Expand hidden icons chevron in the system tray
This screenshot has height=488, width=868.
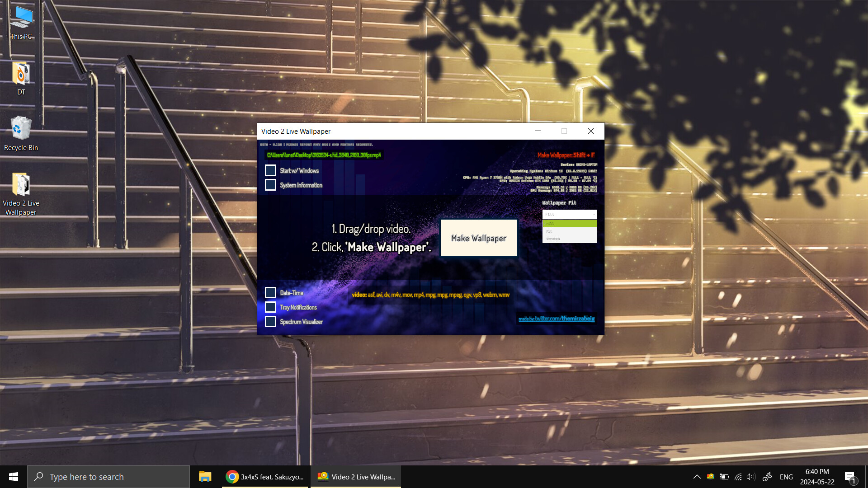(x=697, y=477)
